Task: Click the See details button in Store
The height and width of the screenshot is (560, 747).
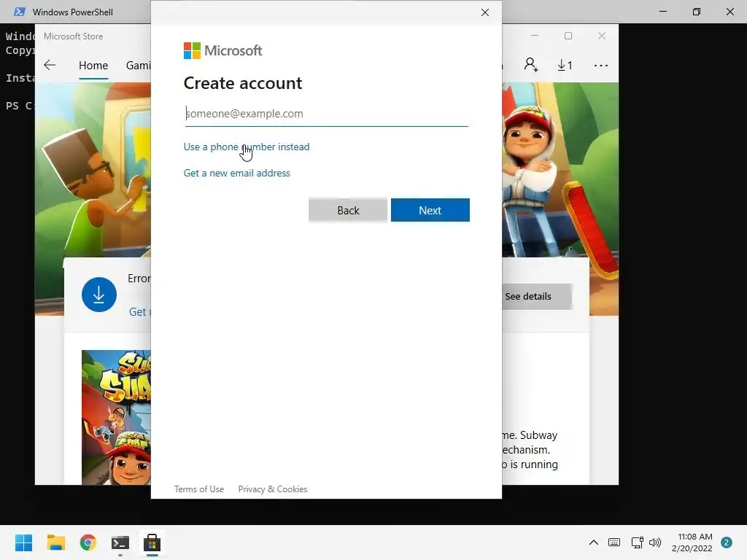Action: 537,296
